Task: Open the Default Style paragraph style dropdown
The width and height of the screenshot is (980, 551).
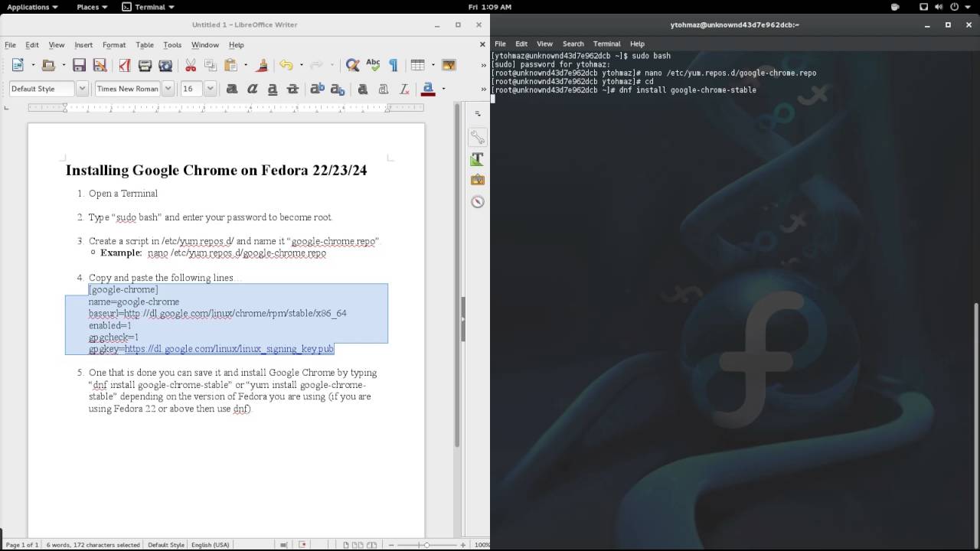Action: (x=82, y=89)
